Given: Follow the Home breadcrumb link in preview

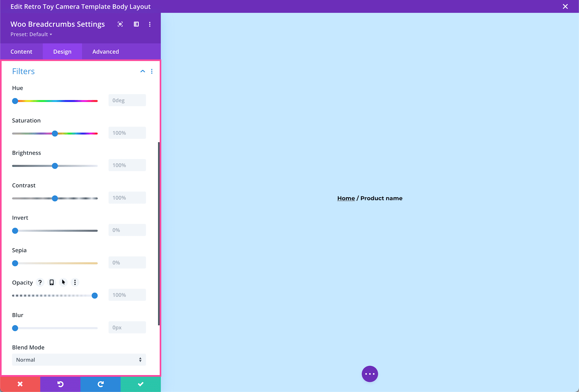Looking at the screenshot, I should (346, 198).
